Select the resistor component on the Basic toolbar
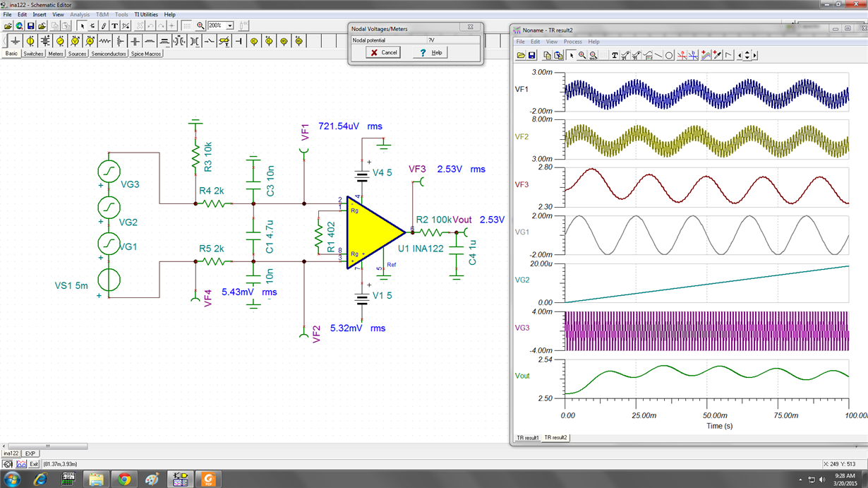The image size is (868, 488). [x=105, y=40]
